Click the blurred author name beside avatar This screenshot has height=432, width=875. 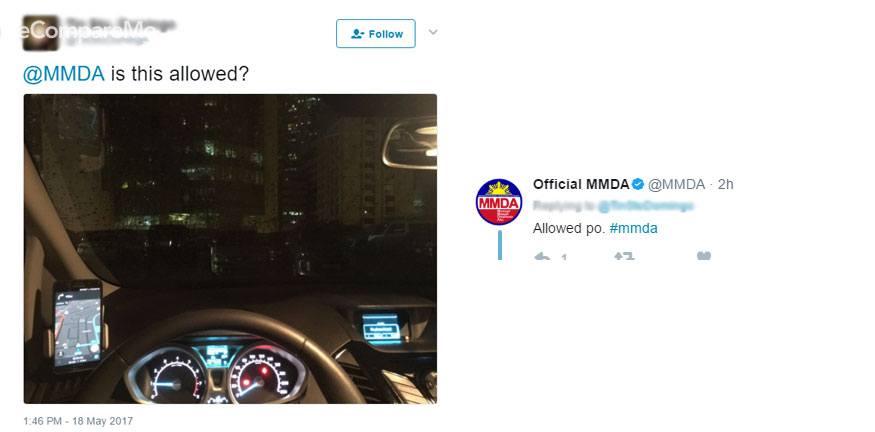click(x=120, y=24)
